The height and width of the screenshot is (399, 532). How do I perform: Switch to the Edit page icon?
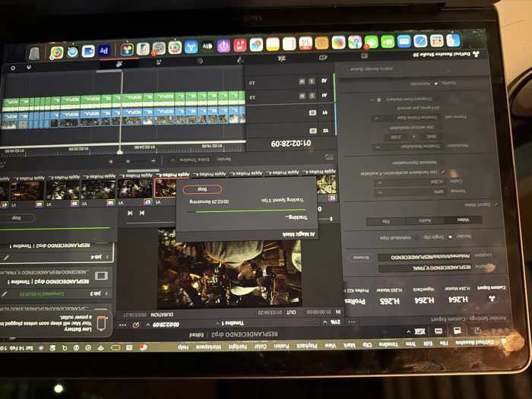click(282, 59)
